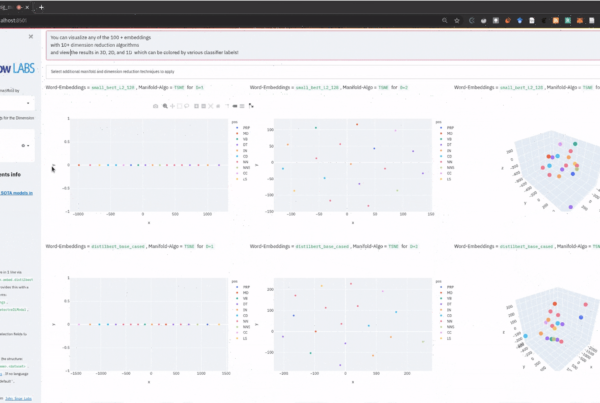
Task: Click the small_bert_L2_128 code text for D=2
Action: [318, 88]
